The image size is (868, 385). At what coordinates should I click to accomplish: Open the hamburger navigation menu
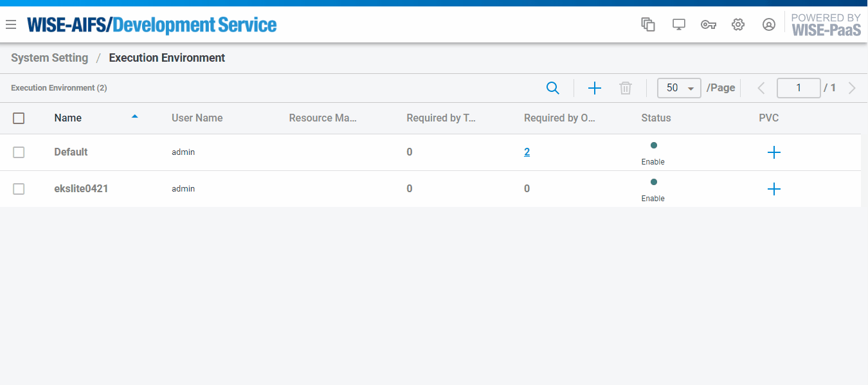pos(10,25)
